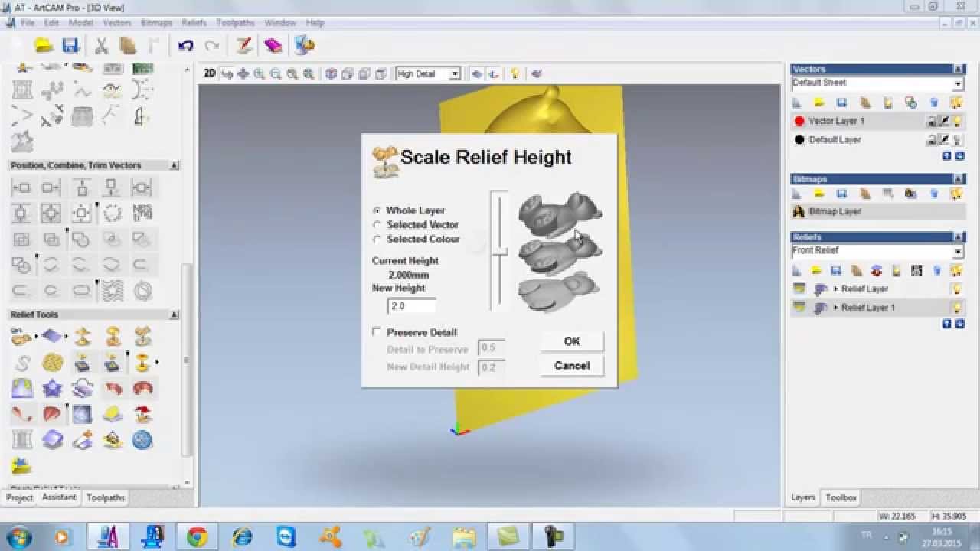
Task: Click the yellow folder icon below Relief Tools
Action: 21,465
